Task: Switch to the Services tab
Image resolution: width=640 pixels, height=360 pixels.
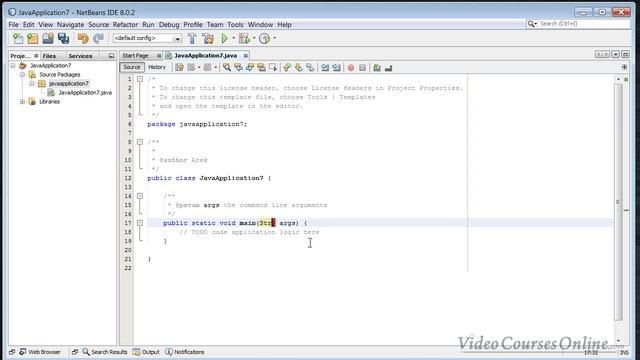Action: coord(80,56)
